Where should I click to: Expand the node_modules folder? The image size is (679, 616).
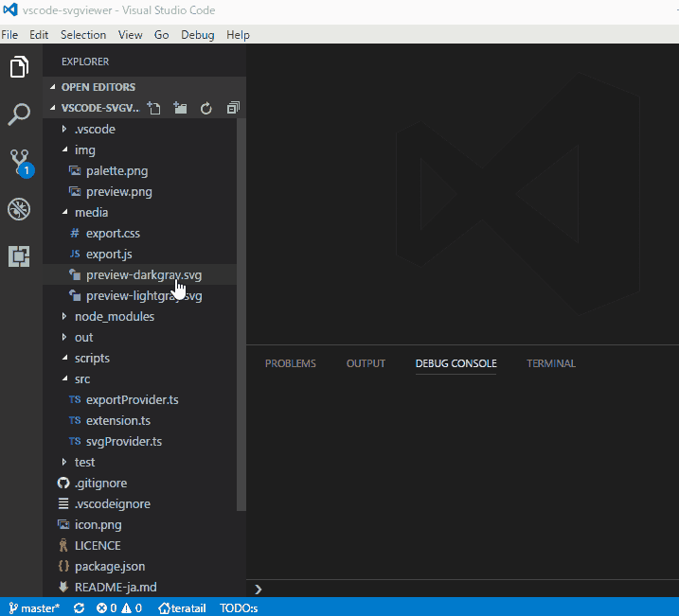click(114, 317)
